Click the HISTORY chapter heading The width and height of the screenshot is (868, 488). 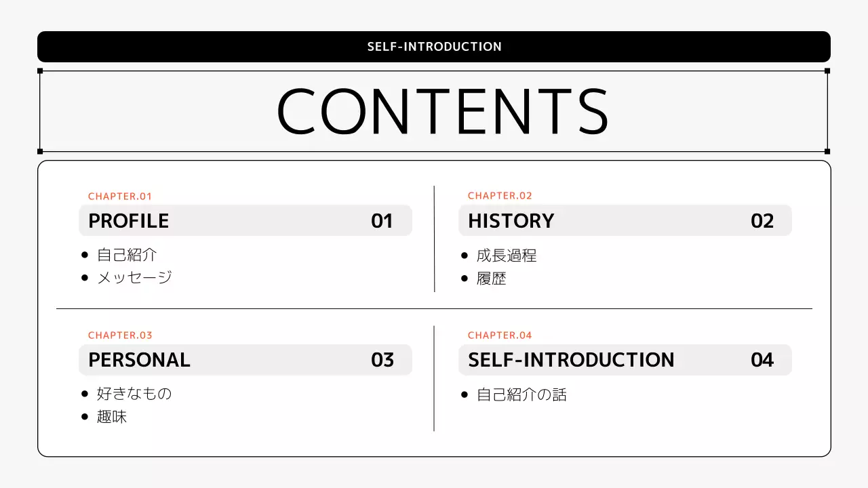(511, 221)
